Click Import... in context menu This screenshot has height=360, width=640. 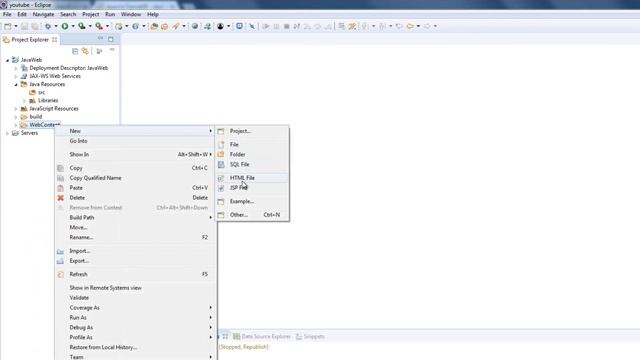136,251
